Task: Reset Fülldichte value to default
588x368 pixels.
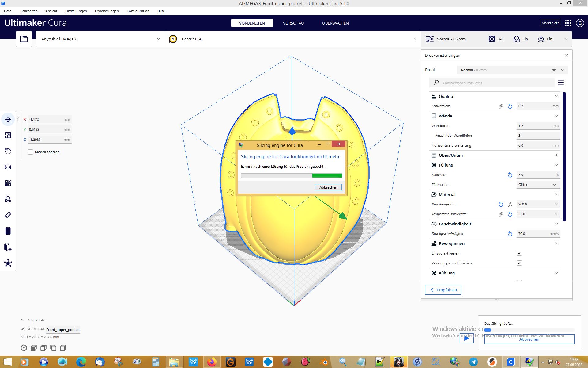Action: pyautogui.click(x=510, y=175)
